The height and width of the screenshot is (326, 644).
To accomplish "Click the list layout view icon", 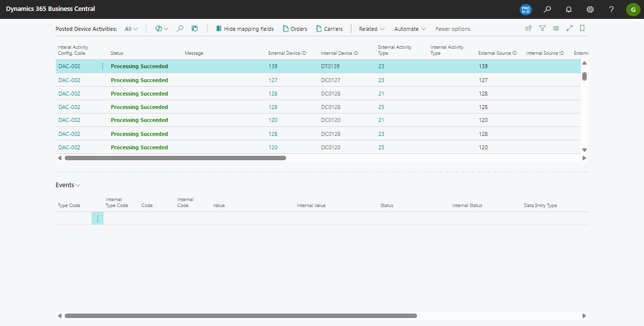I will (556, 28).
